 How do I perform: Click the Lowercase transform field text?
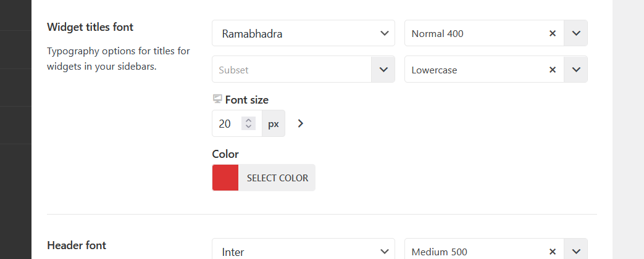point(435,70)
